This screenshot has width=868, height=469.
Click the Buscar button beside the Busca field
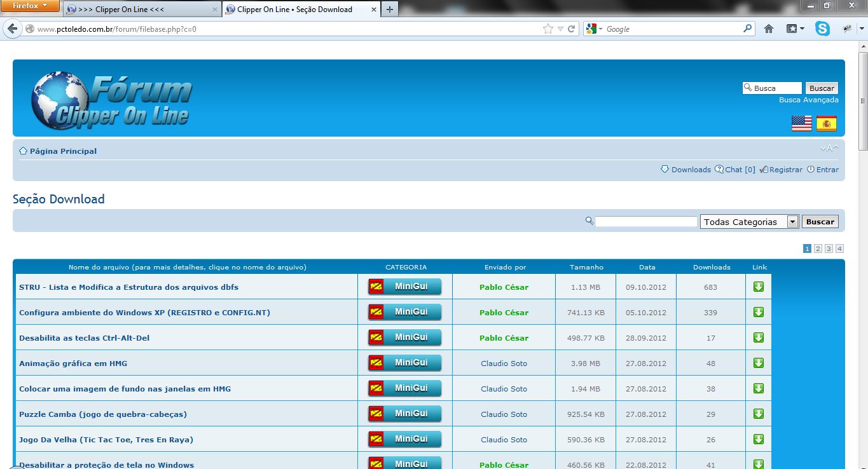(x=822, y=88)
